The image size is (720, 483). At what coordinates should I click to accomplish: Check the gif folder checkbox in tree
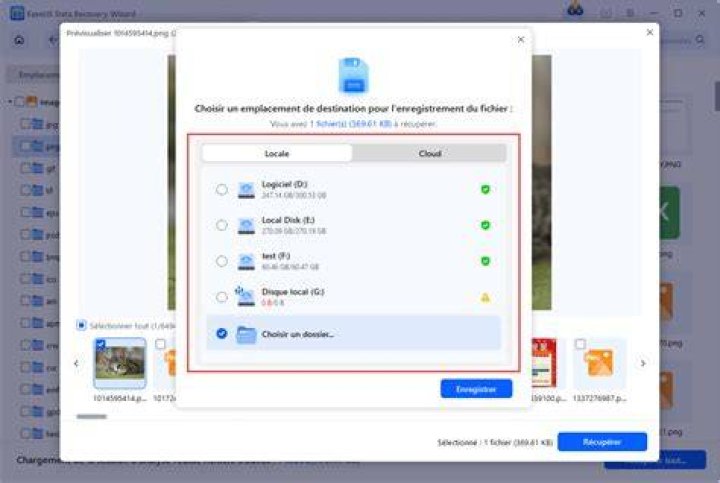(x=26, y=168)
